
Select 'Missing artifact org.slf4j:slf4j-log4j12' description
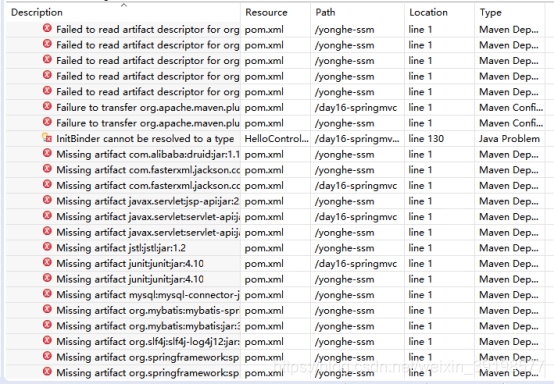(x=148, y=342)
